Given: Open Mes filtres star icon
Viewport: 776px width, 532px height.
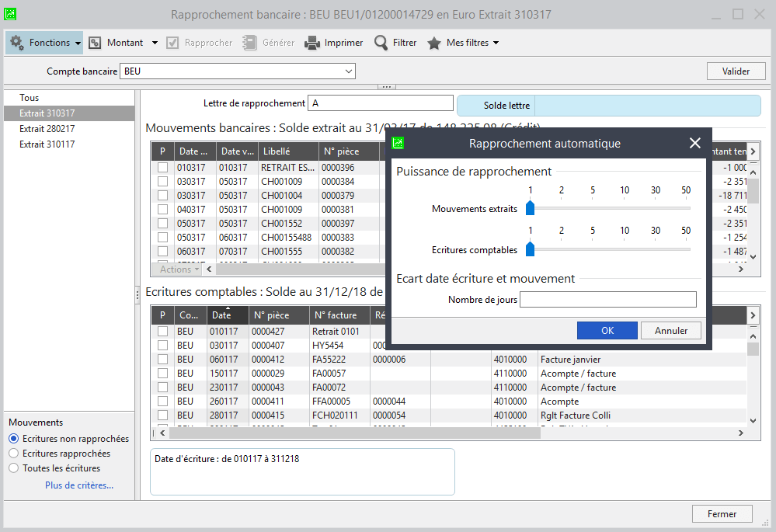Looking at the screenshot, I should tap(434, 43).
